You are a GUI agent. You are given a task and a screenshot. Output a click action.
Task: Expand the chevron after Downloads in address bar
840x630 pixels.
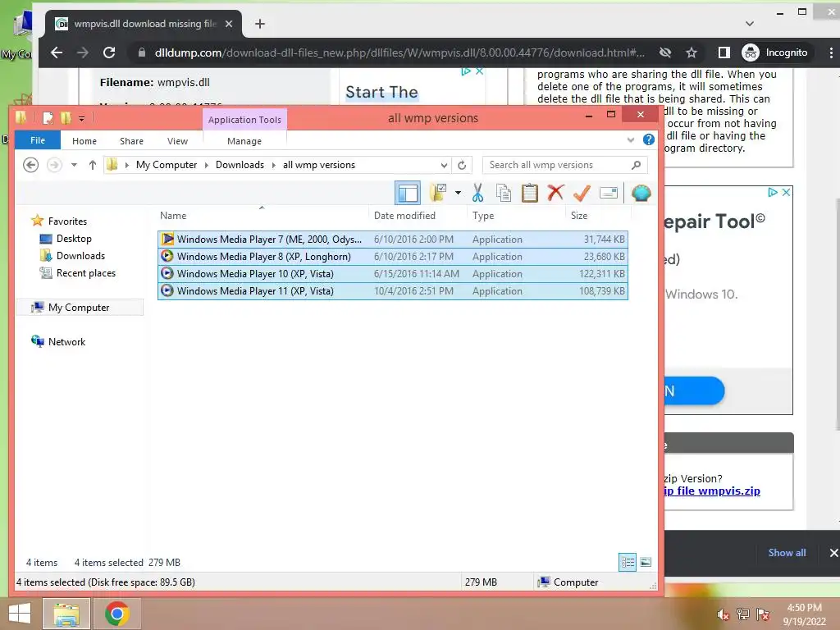pos(274,165)
